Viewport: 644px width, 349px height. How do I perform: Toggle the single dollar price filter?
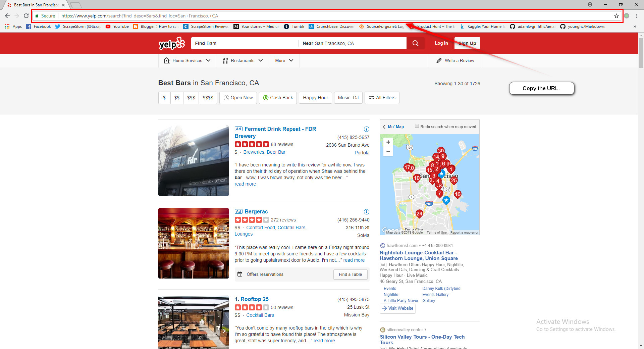click(164, 98)
